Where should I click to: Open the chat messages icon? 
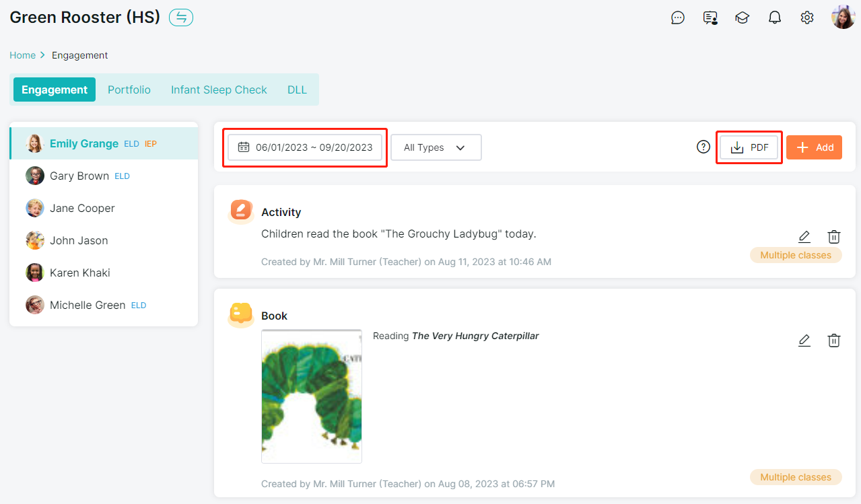tap(678, 18)
